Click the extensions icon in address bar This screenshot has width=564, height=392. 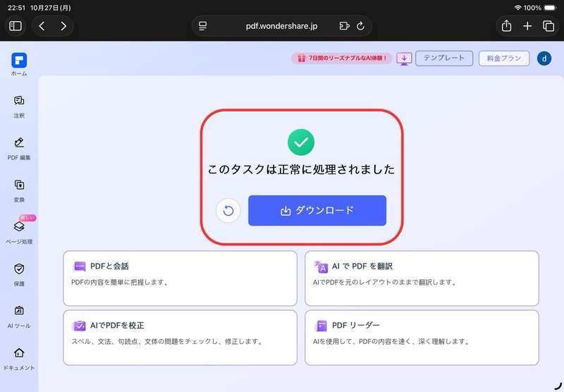point(344,26)
